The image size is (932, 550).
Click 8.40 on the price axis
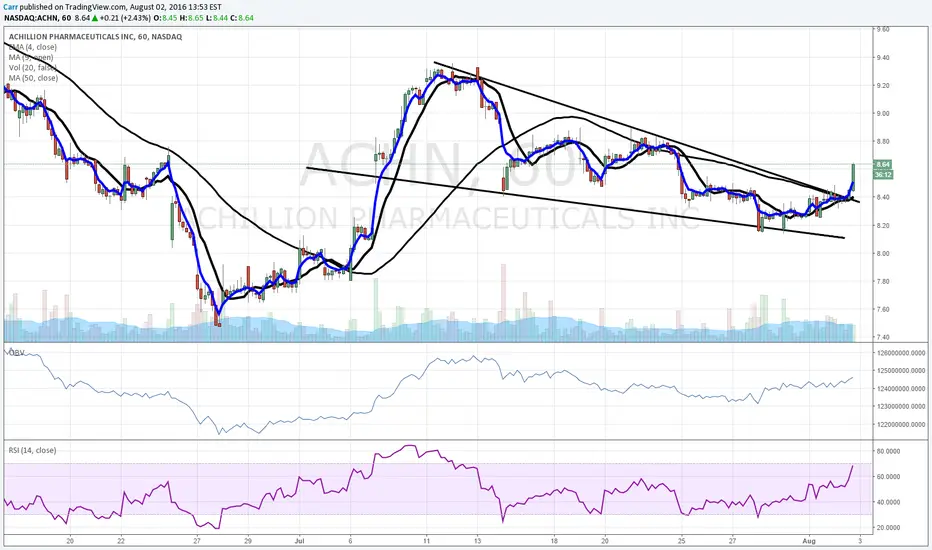tap(882, 197)
